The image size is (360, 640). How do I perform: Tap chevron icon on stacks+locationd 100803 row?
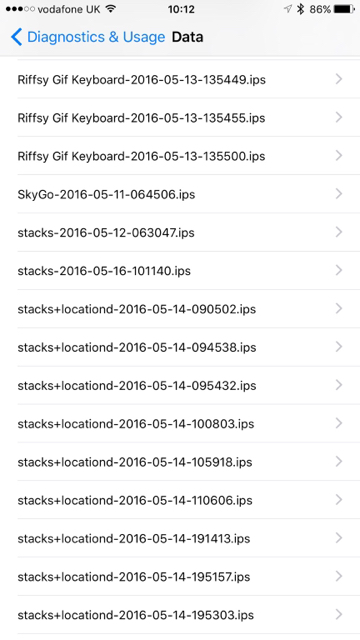339,423
